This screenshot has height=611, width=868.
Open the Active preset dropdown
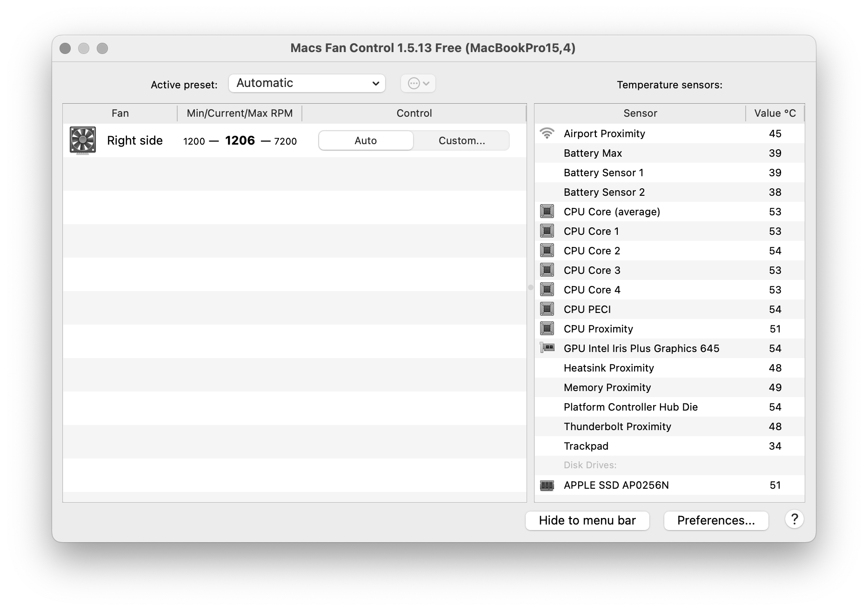(307, 83)
